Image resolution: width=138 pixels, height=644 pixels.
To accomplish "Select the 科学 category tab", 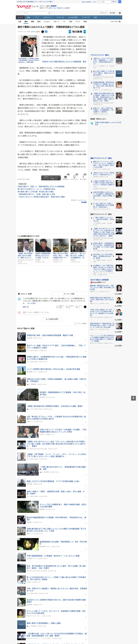I will click(x=71, y=21).
